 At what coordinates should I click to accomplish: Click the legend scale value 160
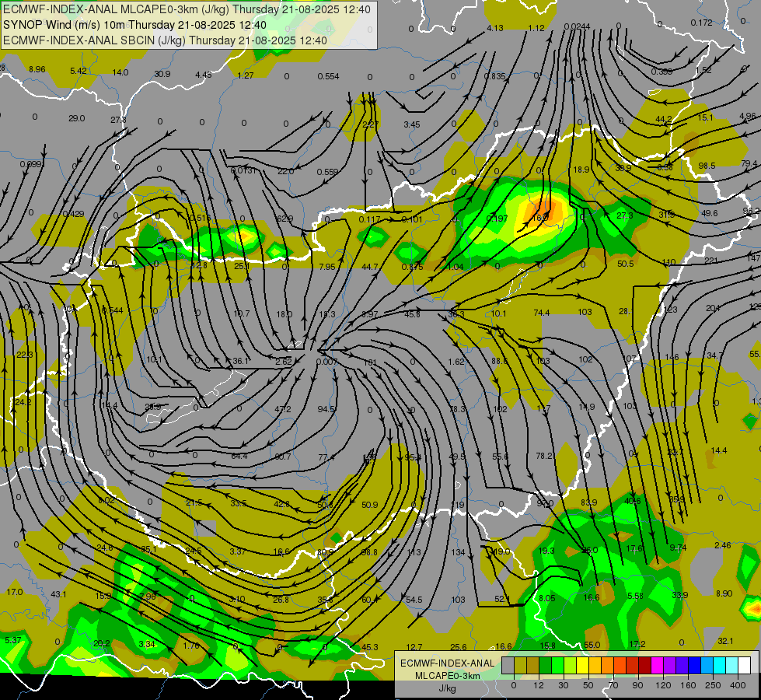[x=688, y=685]
